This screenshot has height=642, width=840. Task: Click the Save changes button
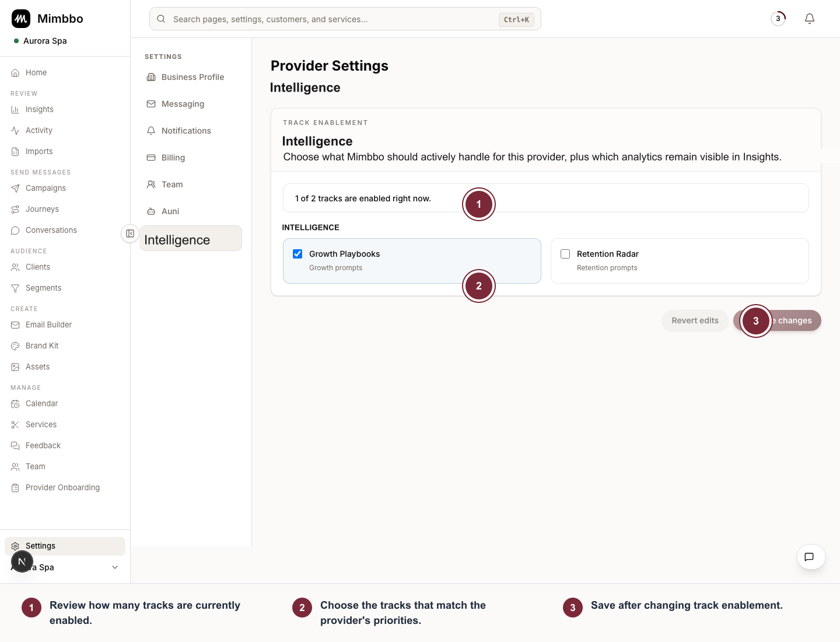point(777,320)
